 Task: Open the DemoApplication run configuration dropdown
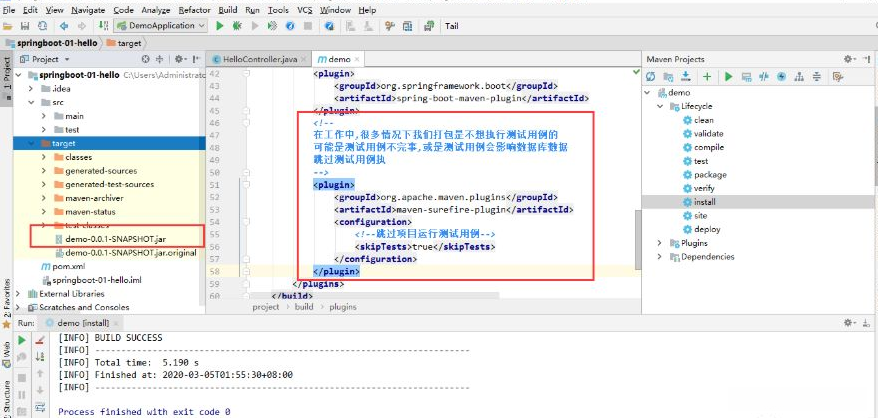click(x=161, y=26)
